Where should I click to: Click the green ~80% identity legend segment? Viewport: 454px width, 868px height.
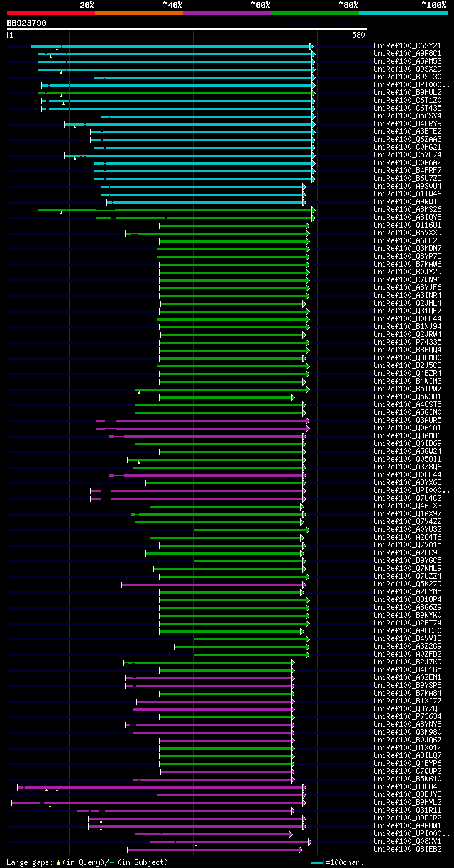pos(315,13)
